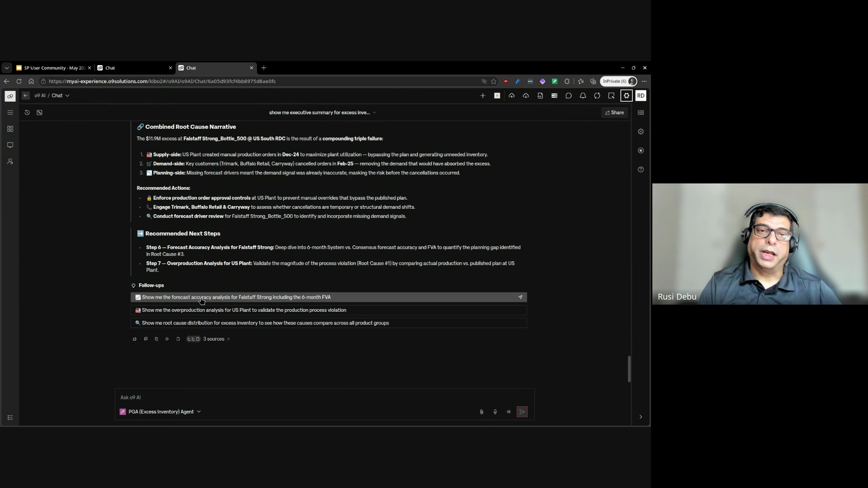Open the o9 logo home icon
Screen dimensions: 868x488
pos(10,96)
